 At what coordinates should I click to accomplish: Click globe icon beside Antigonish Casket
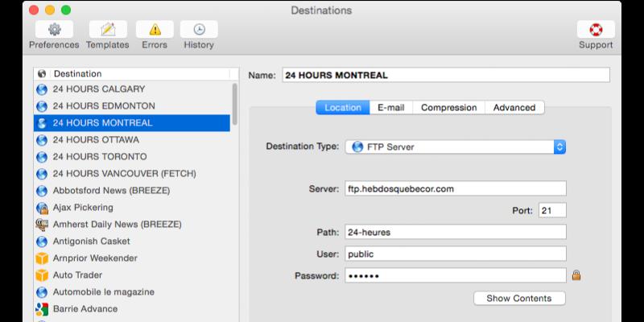click(x=42, y=242)
